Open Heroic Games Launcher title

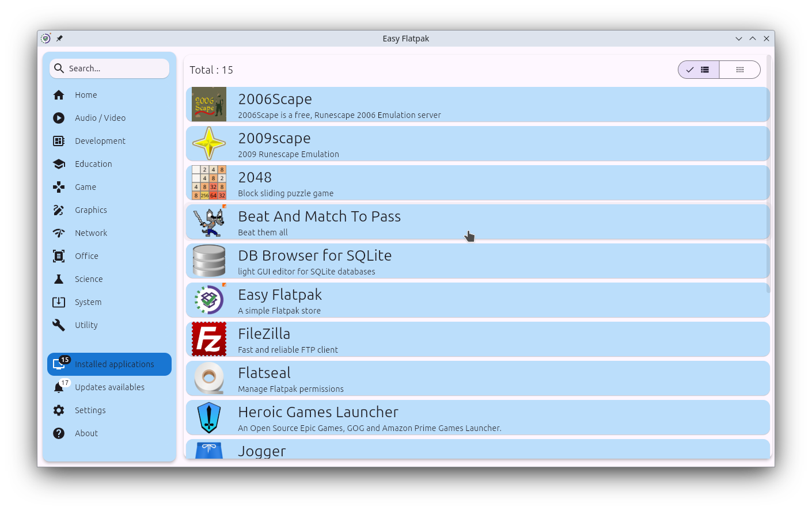(x=318, y=412)
